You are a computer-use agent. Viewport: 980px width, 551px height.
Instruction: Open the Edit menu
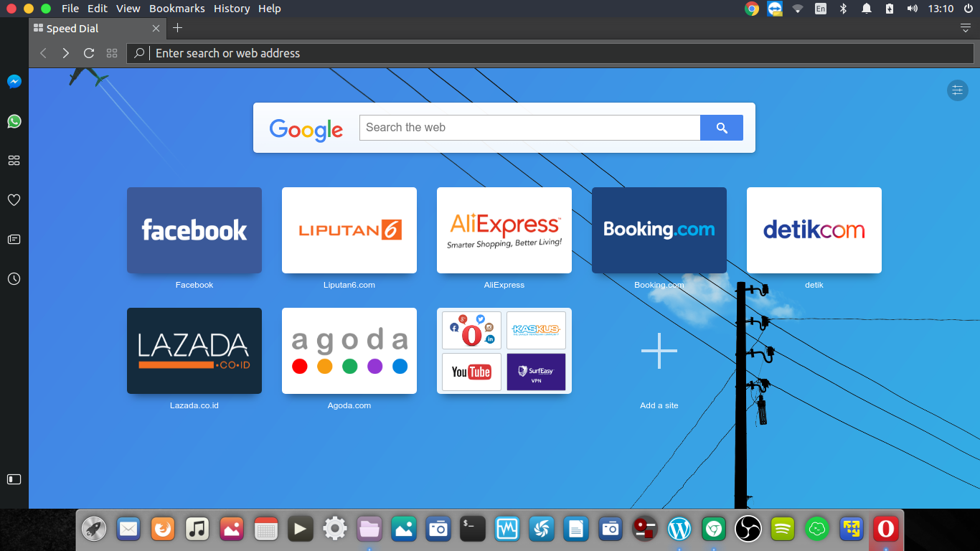(x=98, y=9)
